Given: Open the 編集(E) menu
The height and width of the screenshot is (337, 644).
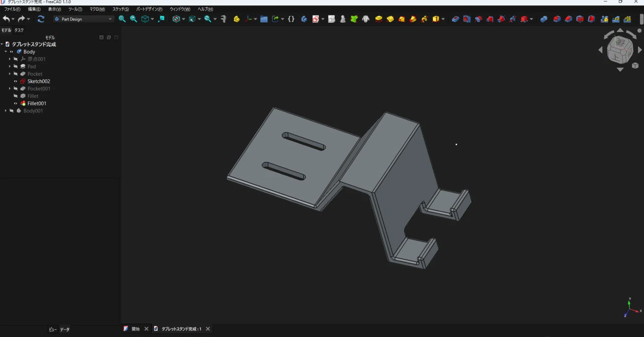Looking at the screenshot, I should (x=34, y=9).
